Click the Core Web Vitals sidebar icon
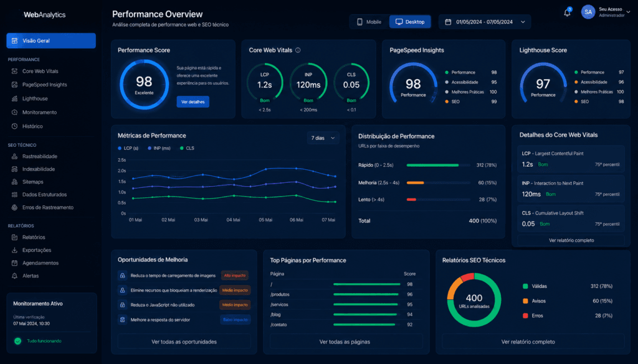638x364 pixels. [15, 71]
